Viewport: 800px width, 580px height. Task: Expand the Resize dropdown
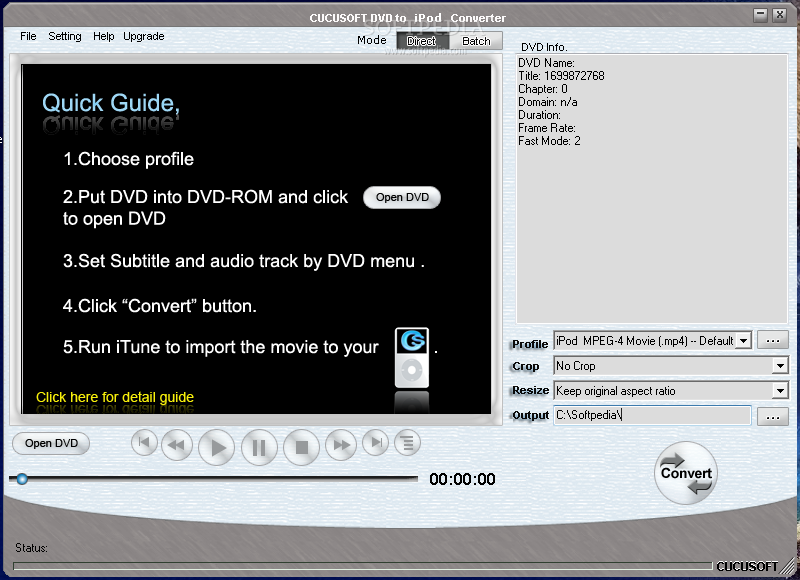(x=780, y=391)
